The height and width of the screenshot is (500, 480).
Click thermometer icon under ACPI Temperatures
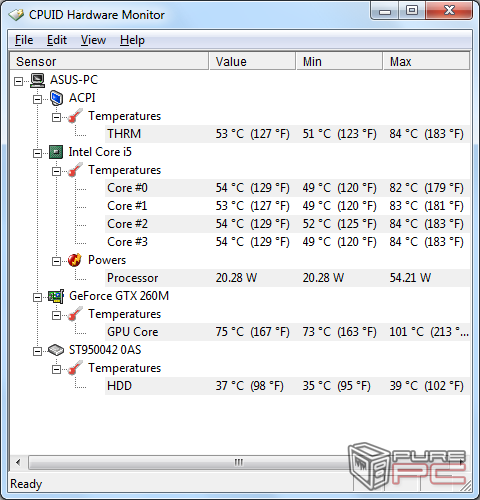pos(75,116)
